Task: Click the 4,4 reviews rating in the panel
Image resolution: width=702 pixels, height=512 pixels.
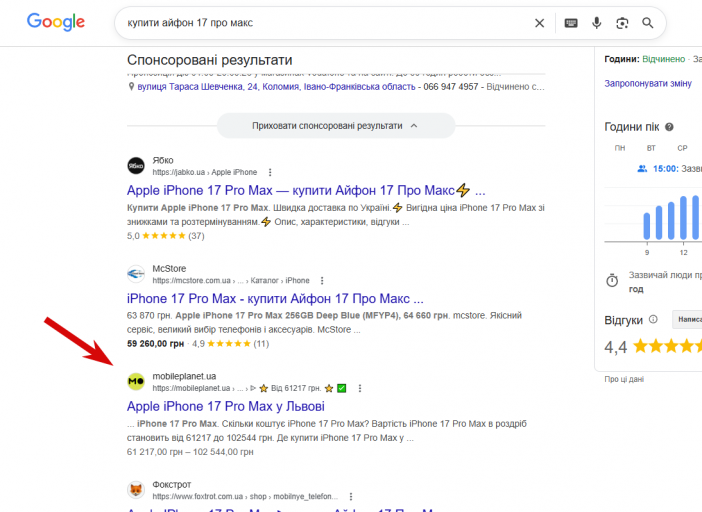Action: (x=616, y=347)
